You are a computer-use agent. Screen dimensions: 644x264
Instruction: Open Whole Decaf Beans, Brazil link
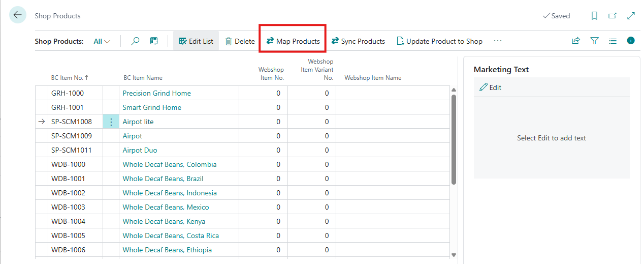[163, 179]
